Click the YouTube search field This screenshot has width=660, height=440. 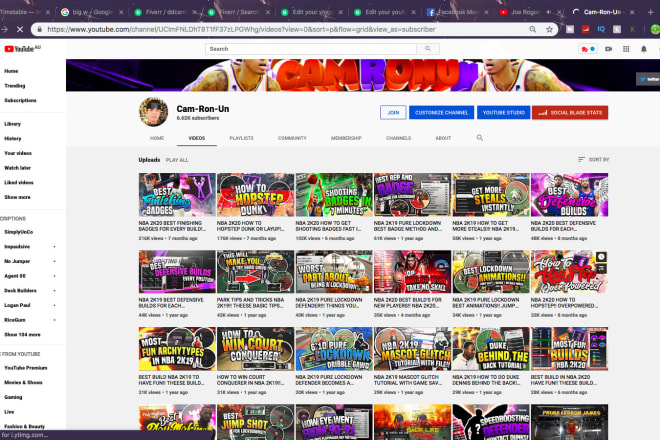311,49
